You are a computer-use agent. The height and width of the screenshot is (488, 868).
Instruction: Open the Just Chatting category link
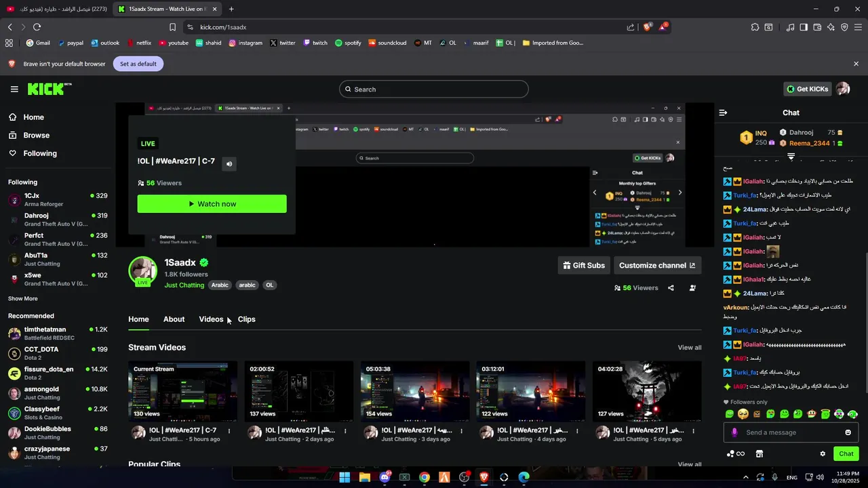point(184,285)
